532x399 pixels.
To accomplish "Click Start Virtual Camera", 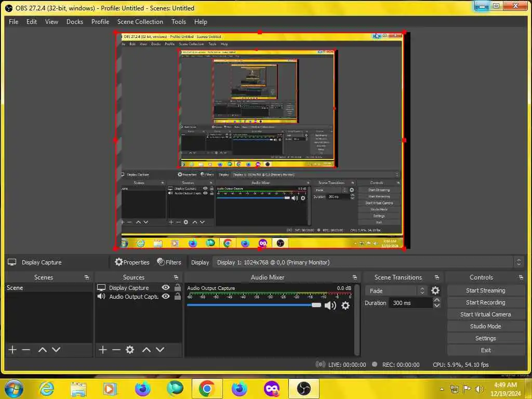I will 486,314.
